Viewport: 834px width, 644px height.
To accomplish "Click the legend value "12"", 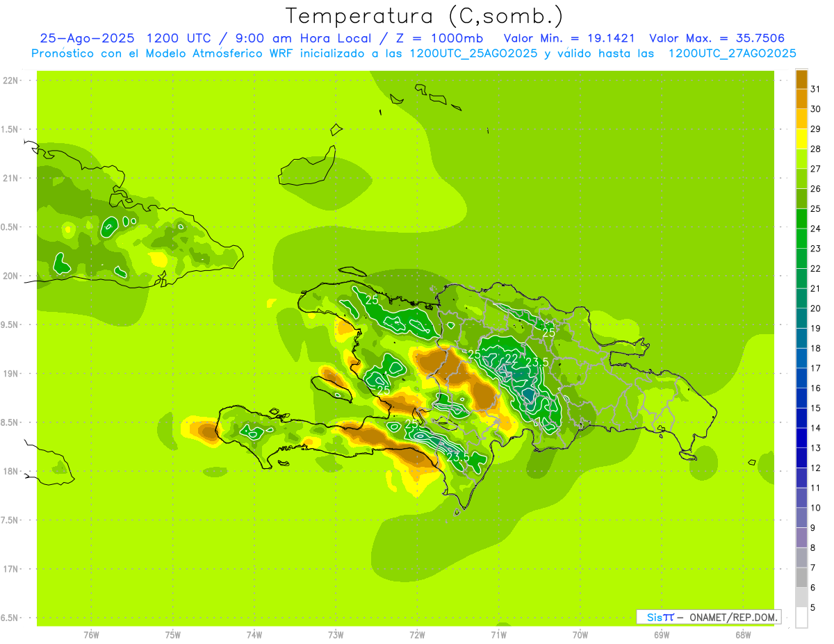I will pos(815,468).
